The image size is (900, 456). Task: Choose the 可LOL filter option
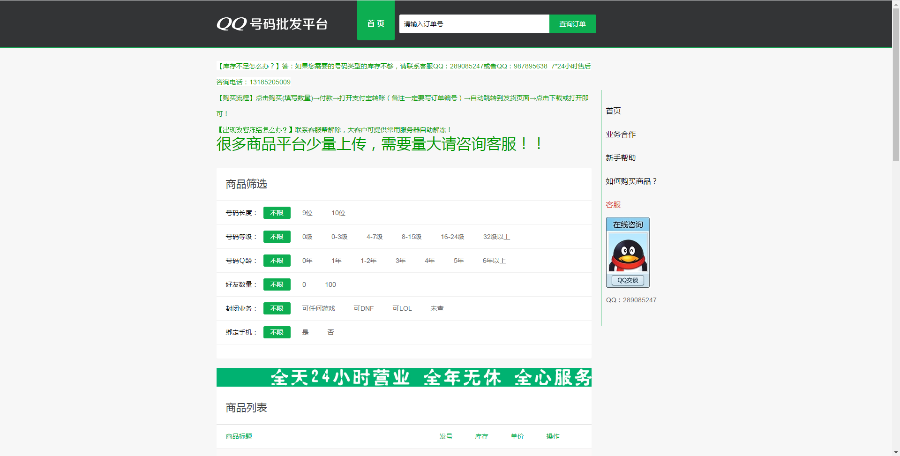coord(402,308)
